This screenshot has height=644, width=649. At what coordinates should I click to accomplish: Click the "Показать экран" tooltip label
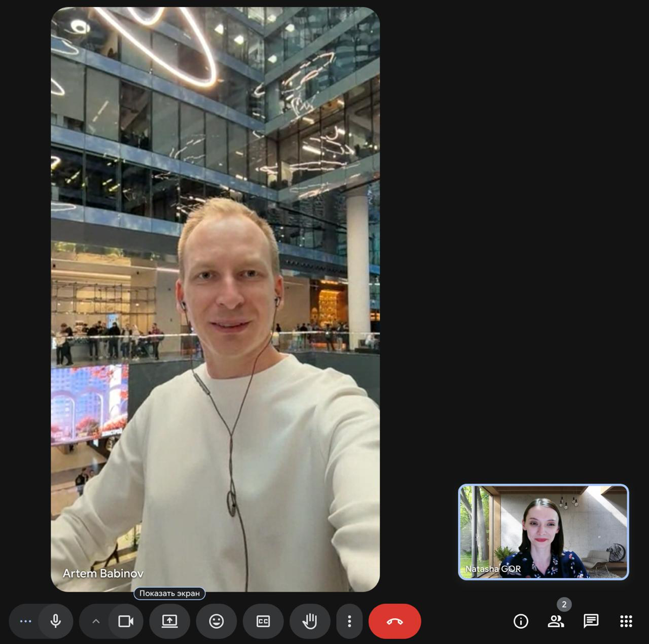click(x=169, y=593)
